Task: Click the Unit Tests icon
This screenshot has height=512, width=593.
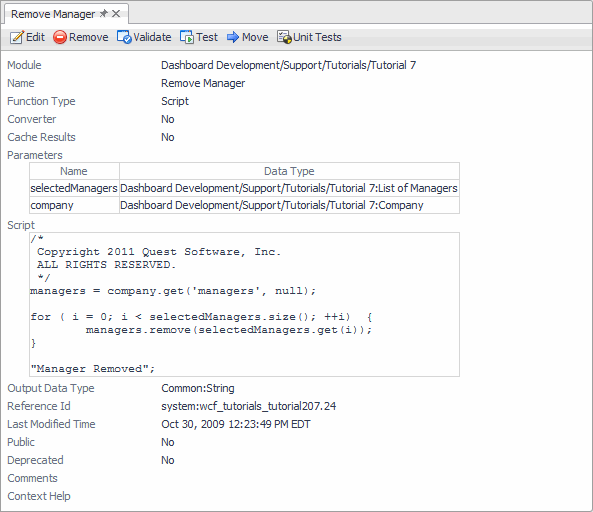Action: (284, 37)
